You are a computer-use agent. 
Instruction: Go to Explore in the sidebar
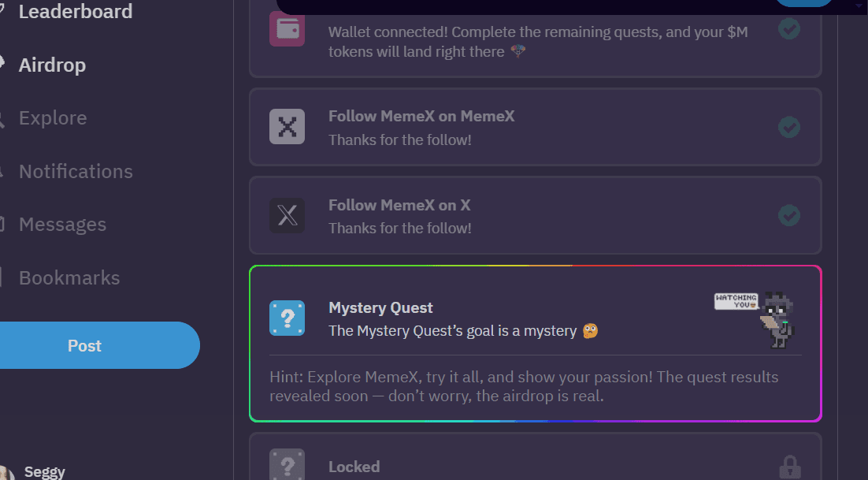pos(53,118)
